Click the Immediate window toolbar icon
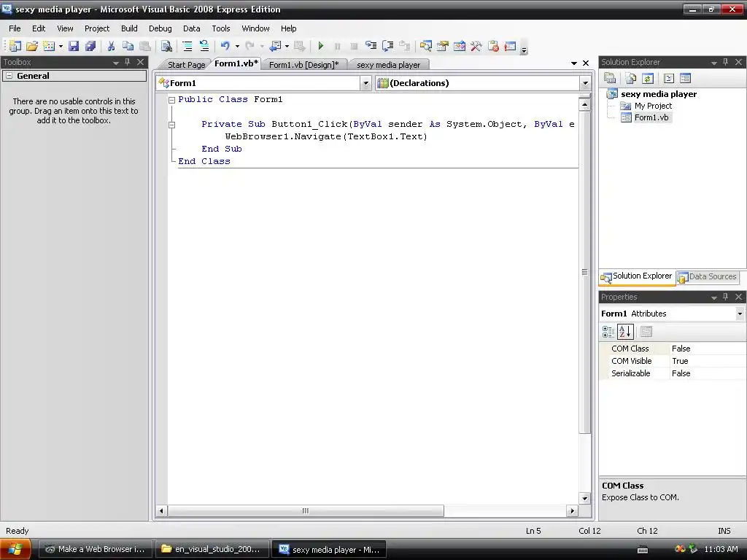This screenshot has width=747, height=560. coord(510,46)
